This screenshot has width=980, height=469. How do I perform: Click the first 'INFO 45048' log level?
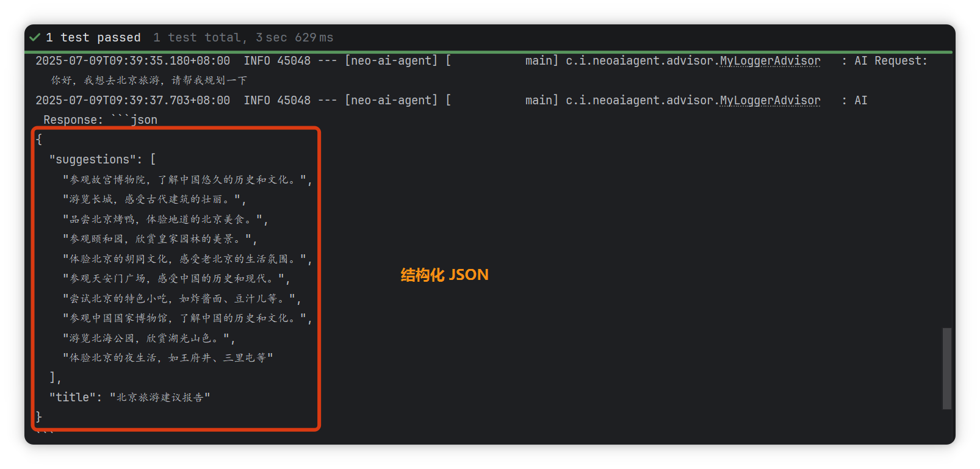(x=277, y=61)
